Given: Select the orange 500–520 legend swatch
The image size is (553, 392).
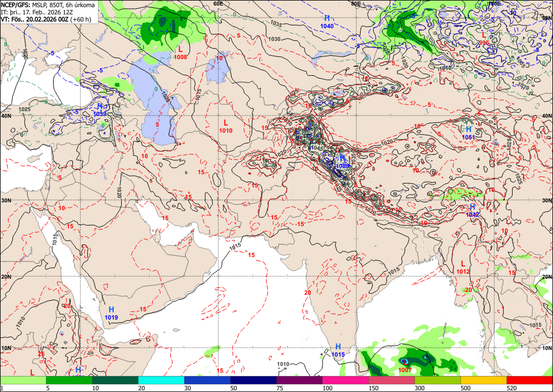Looking at the screenshot, I should 484,380.
